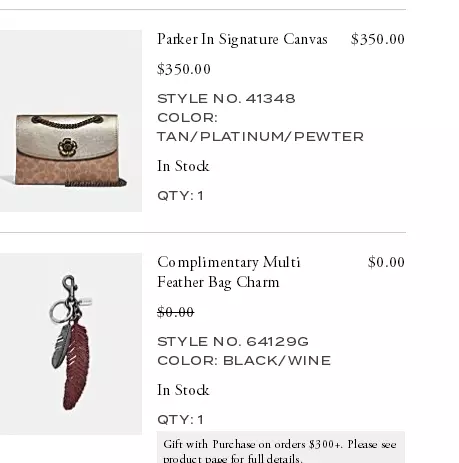Click QTY: 1 on the Parker bag
The width and height of the screenshot is (459, 463).
pyautogui.click(x=180, y=196)
